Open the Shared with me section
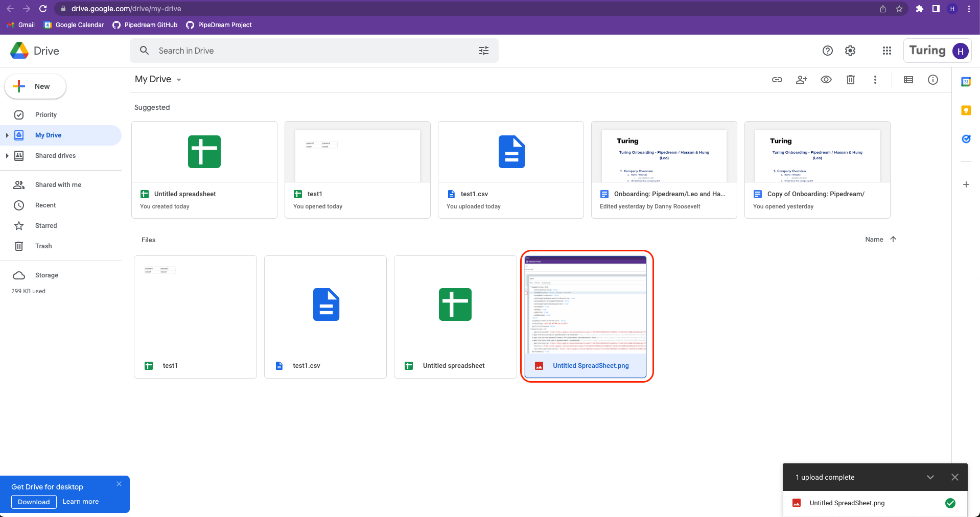 58,184
